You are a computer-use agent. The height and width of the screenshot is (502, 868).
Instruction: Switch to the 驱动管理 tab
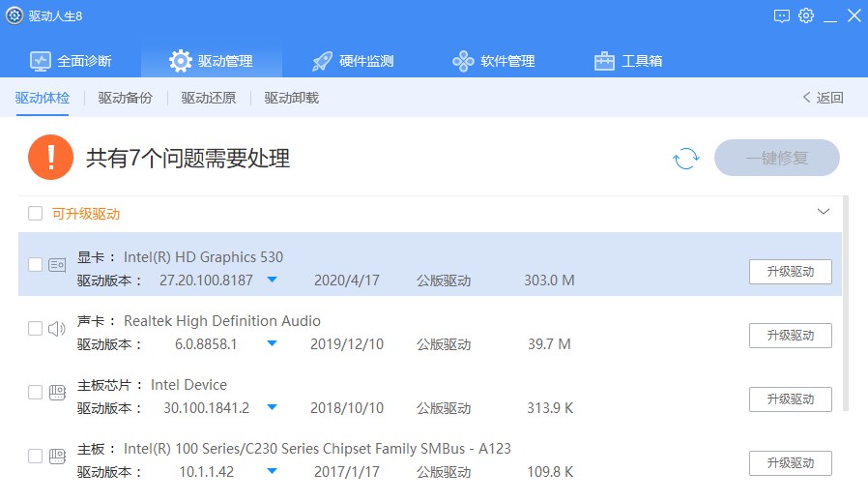212,61
